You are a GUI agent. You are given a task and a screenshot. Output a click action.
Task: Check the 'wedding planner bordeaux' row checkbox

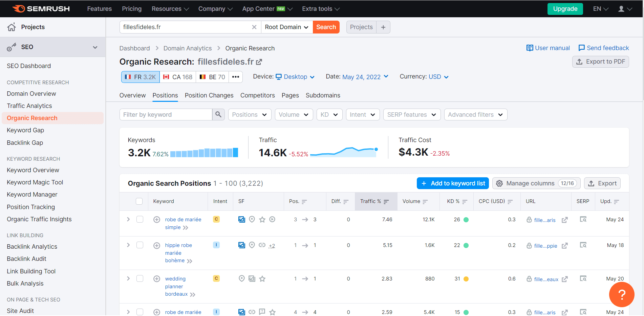pyautogui.click(x=140, y=278)
